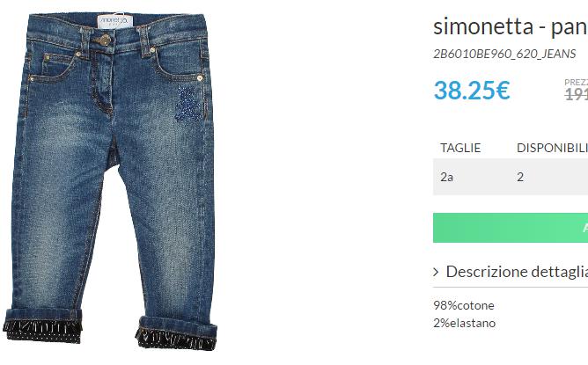The width and height of the screenshot is (588, 365).
Task: Select the 2B6010BE960_620_JEANS product code
Action: point(504,54)
